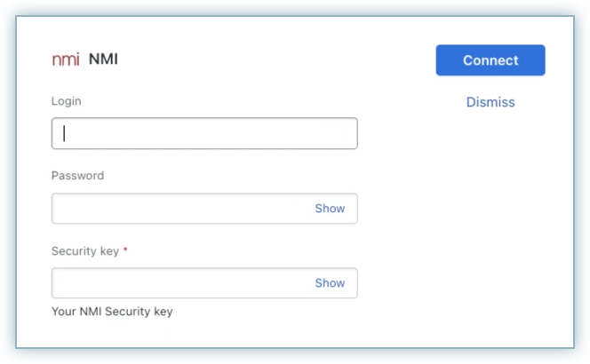Toggle Show inside the Security key box

tap(330, 283)
